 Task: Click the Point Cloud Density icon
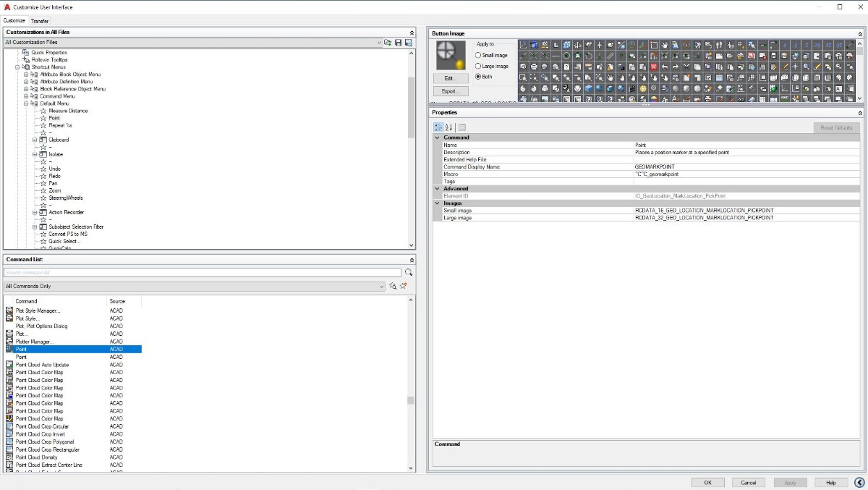[9, 457]
